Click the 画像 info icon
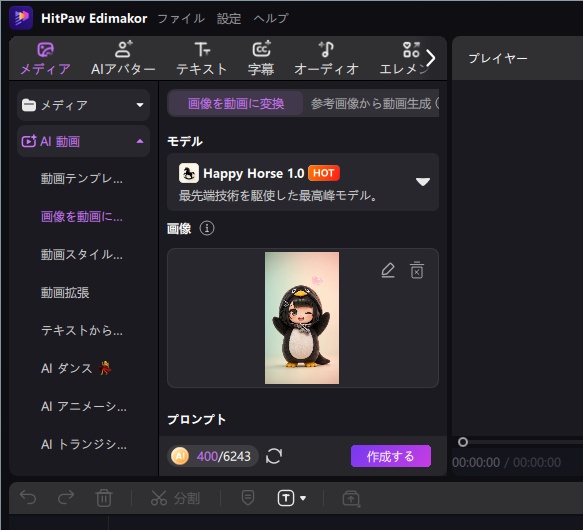 (x=207, y=228)
